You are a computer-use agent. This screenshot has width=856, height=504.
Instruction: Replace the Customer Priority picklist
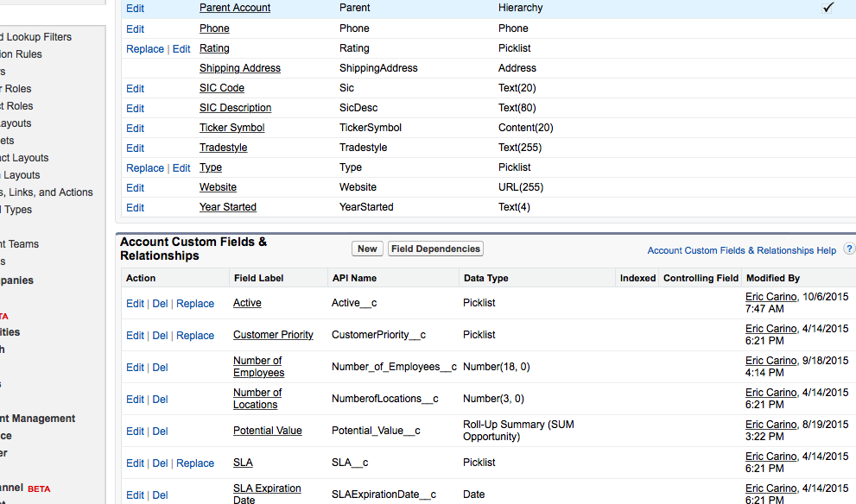(195, 336)
